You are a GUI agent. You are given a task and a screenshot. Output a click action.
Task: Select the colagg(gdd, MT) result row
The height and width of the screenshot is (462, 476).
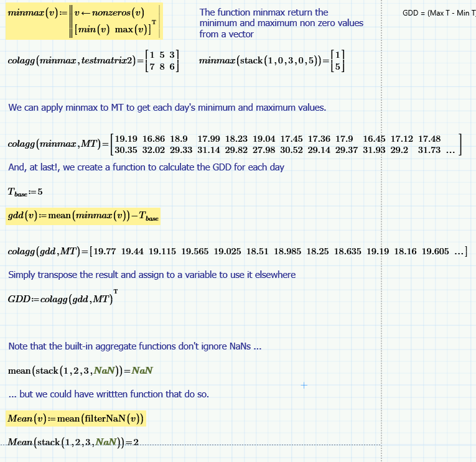pyautogui.click(x=238, y=251)
